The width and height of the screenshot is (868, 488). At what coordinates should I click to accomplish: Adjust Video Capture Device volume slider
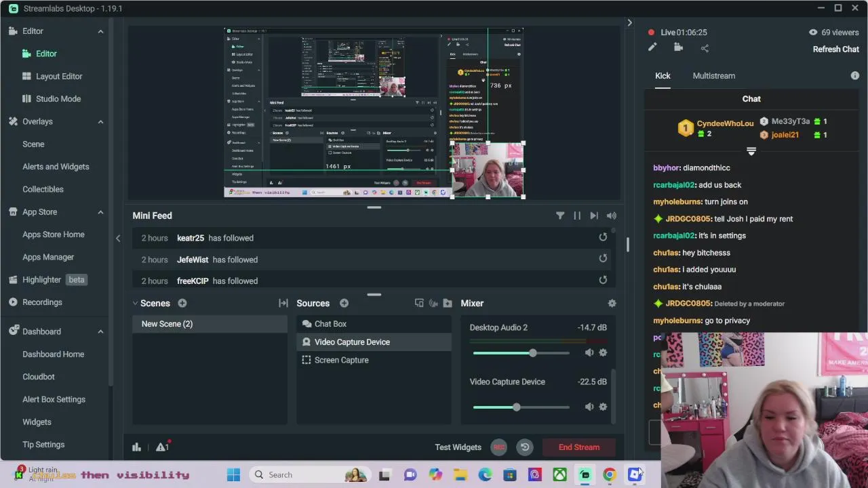point(521,407)
